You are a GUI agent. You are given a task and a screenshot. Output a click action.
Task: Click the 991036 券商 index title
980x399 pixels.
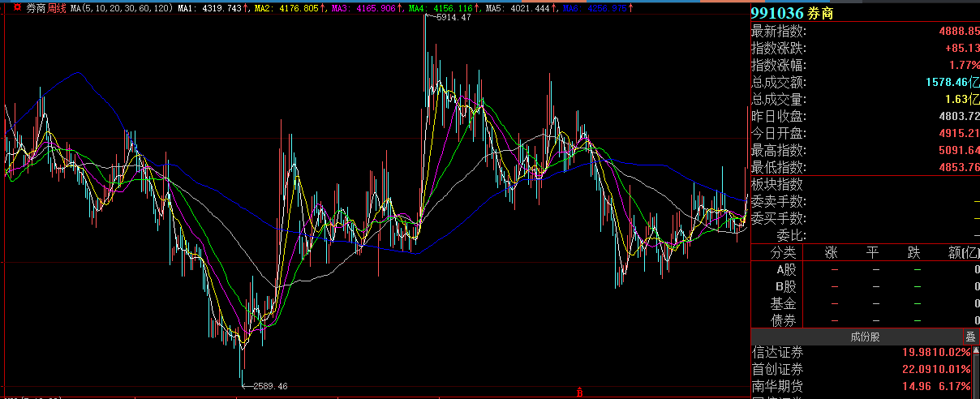coord(791,13)
